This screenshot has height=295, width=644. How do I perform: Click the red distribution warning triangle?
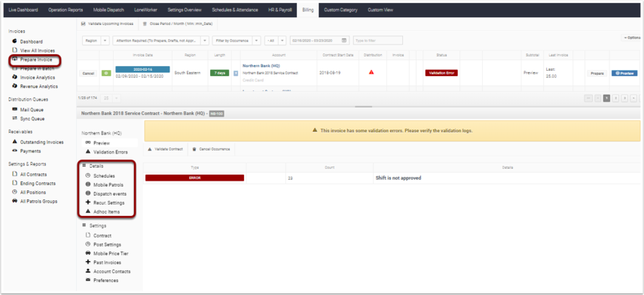[x=371, y=72]
